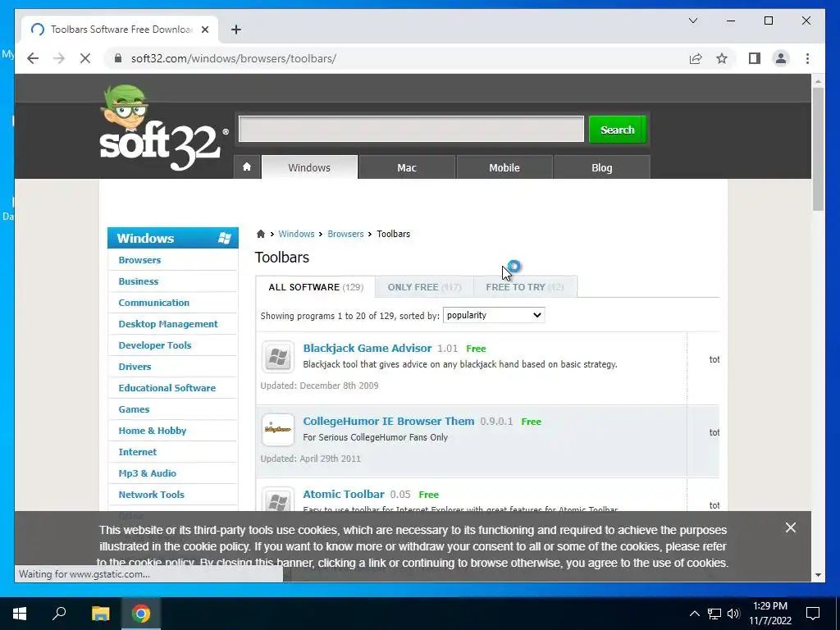Show hidden tray icons

694,614
